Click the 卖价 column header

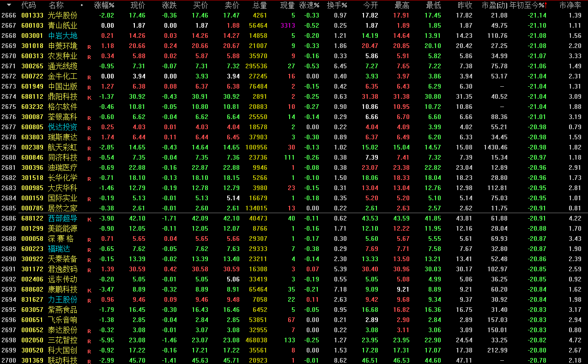click(x=232, y=6)
